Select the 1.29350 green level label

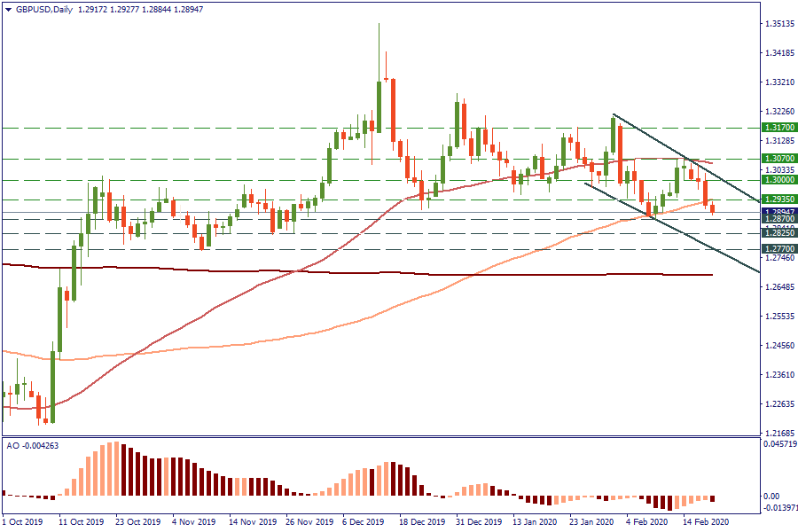778,199
